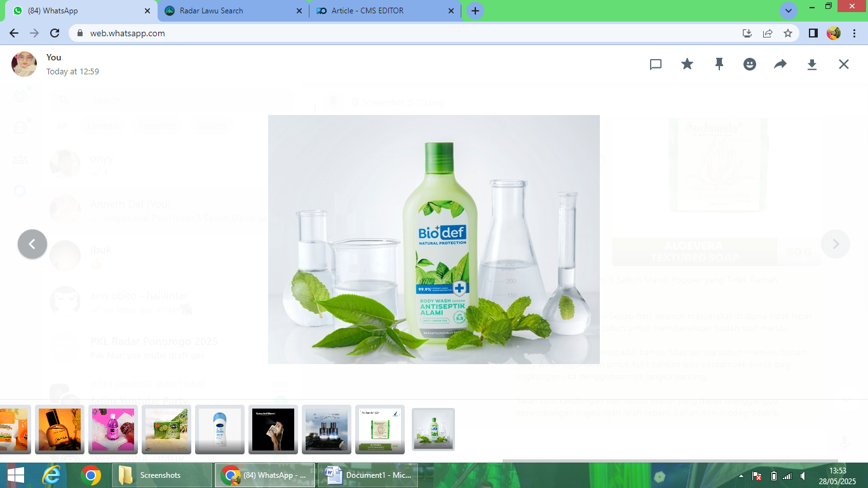This screenshot has height=488, width=868.
Task: Toggle the browser side panel
Action: point(813,33)
